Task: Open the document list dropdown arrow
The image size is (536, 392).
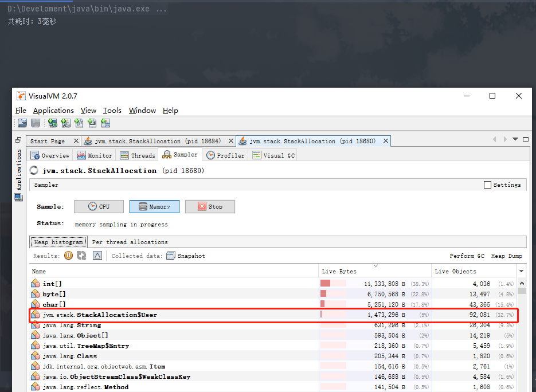Action: (515, 139)
